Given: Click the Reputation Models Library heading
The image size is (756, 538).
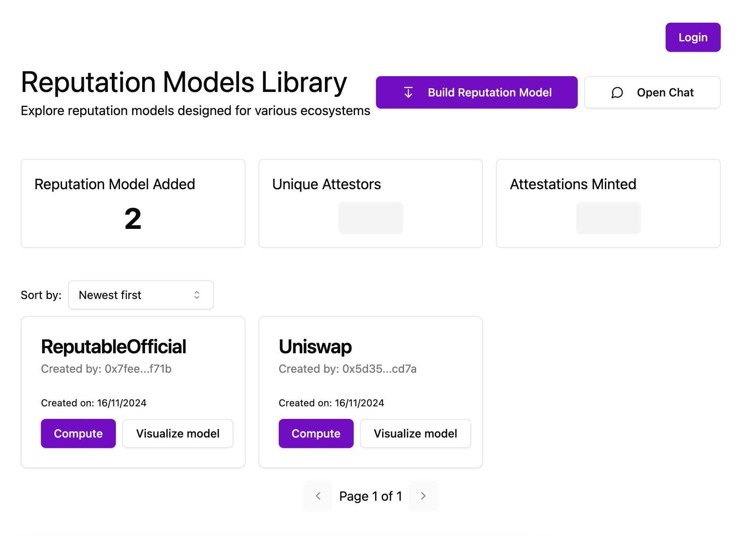Looking at the screenshot, I should coord(184,82).
